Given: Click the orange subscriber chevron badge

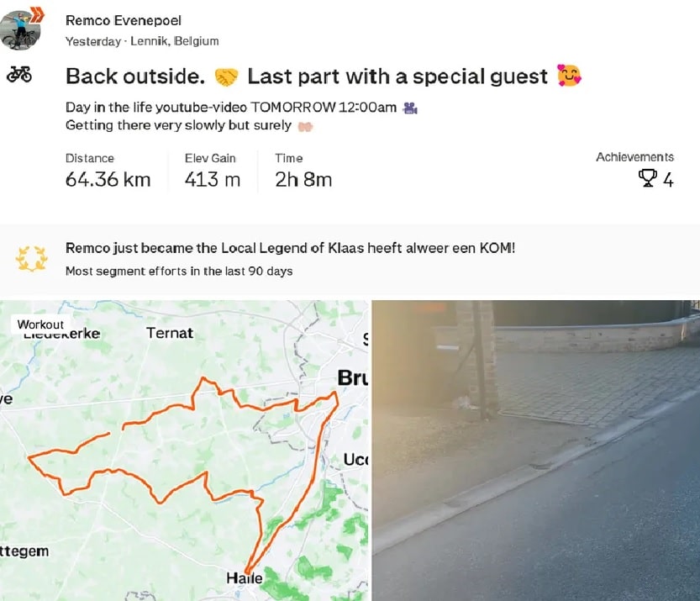Looking at the screenshot, I should [x=37, y=12].
